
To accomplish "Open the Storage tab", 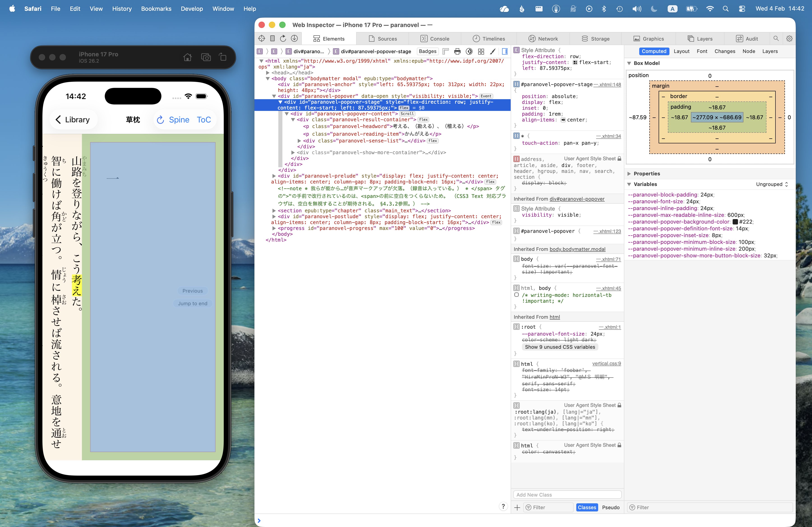I will [x=595, y=39].
